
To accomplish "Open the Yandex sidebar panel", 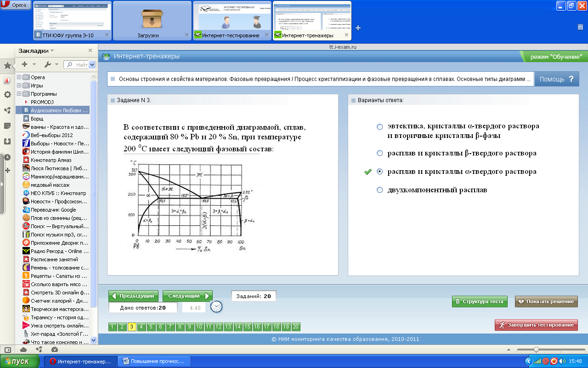I will coord(7,80).
